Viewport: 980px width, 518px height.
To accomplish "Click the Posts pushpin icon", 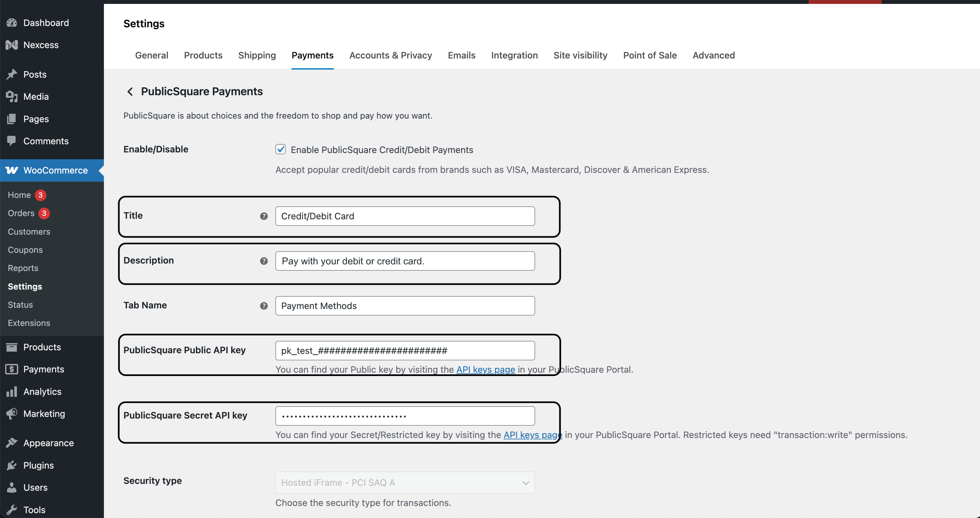I will (x=12, y=74).
